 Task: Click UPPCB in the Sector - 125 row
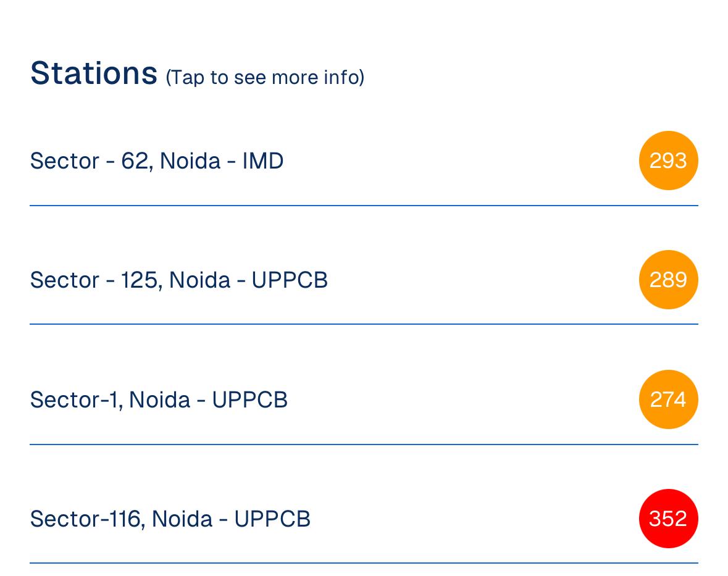290,280
